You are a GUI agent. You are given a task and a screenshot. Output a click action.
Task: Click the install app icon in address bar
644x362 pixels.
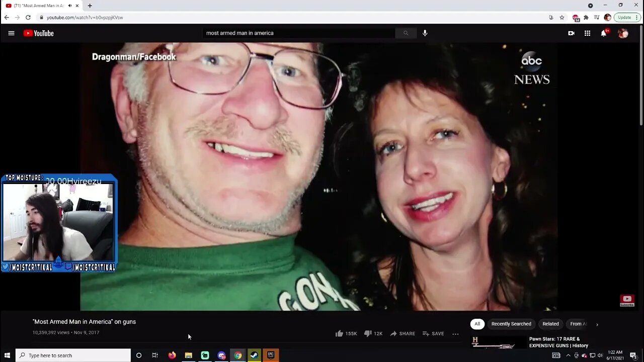tap(551, 17)
